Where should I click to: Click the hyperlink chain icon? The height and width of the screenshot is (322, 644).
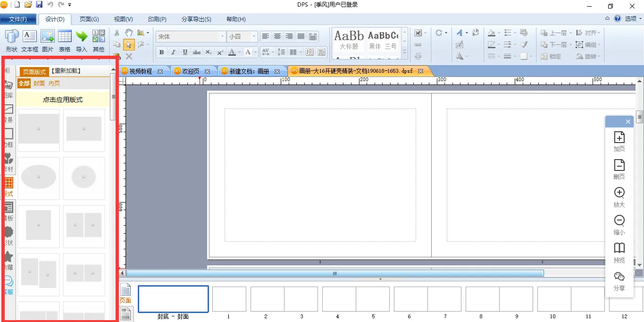tap(418, 44)
